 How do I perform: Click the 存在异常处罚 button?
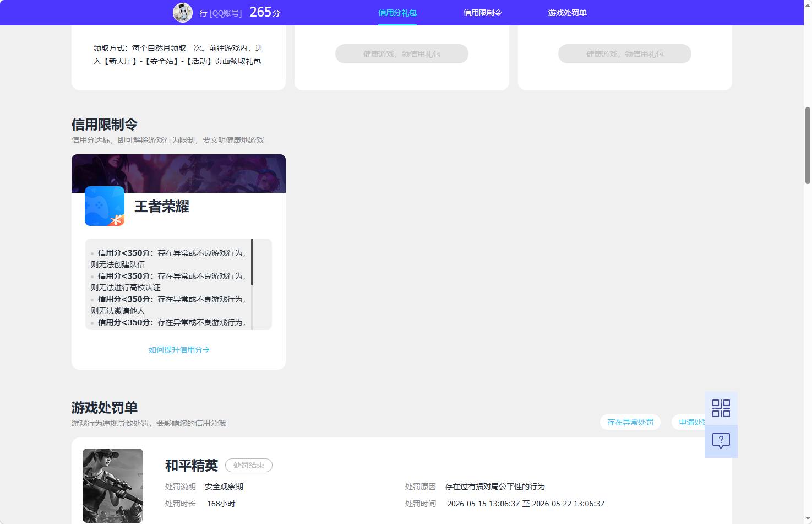pos(630,422)
